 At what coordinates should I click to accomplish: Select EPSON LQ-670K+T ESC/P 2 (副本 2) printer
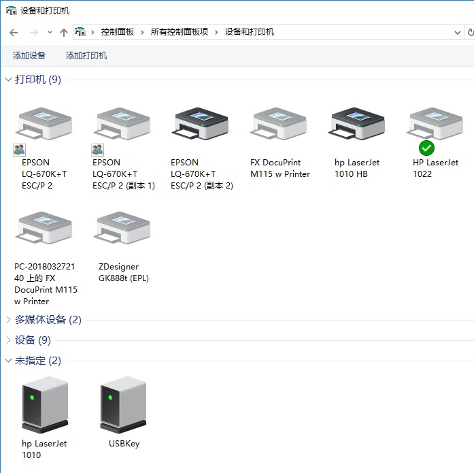201,127
